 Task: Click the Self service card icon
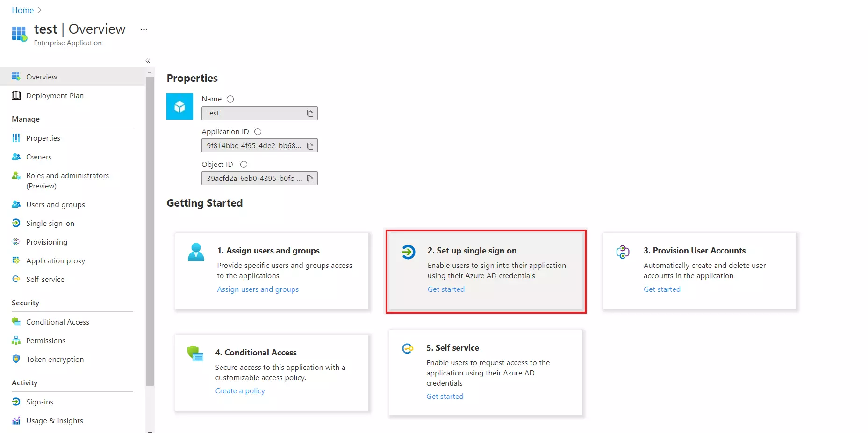408,348
